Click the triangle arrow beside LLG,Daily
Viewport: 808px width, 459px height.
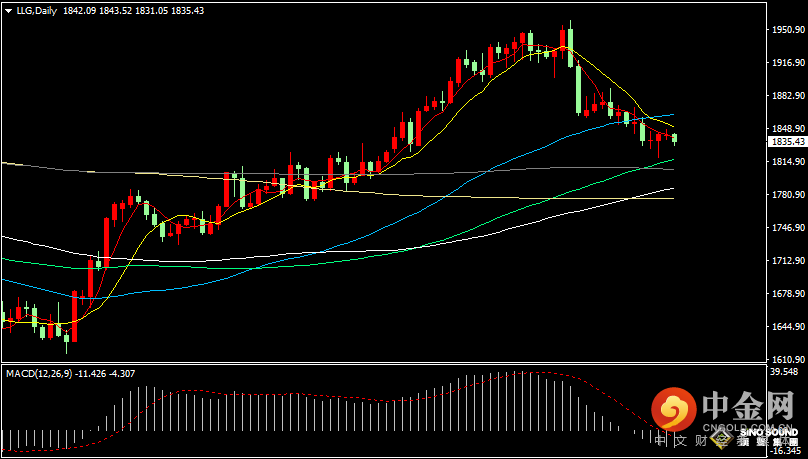click(x=7, y=10)
